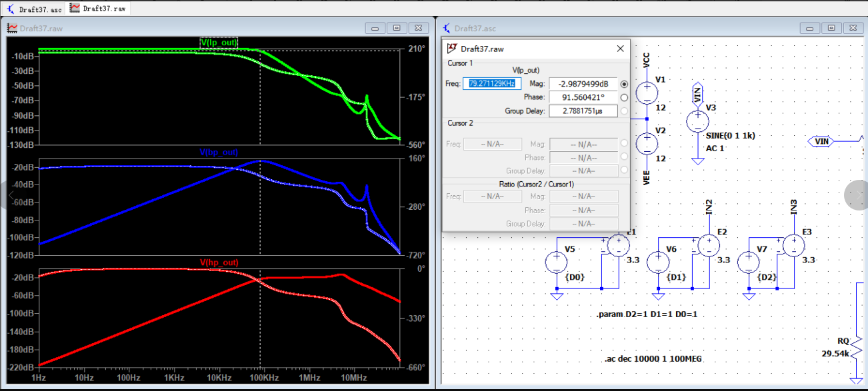The width and height of the screenshot is (868, 391).
Task: Select voltage source V5 symbol
Action: coord(556,262)
